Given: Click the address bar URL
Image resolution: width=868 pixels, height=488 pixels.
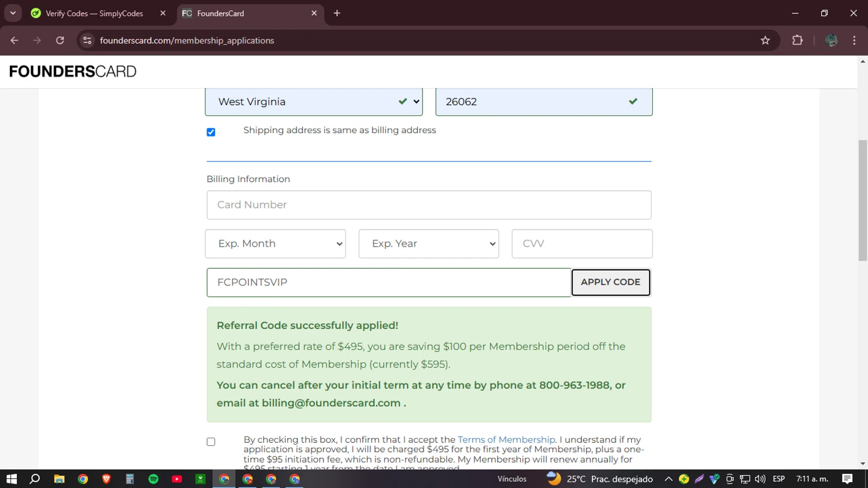Looking at the screenshot, I should pyautogui.click(x=187, y=41).
